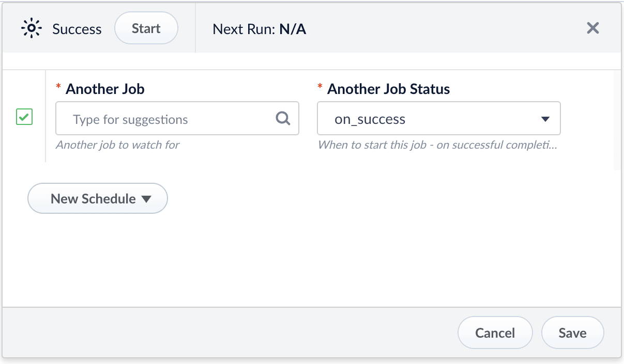This screenshot has height=364, width=624.
Task: Click the Another Job field label
Action: click(x=105, y=89)
